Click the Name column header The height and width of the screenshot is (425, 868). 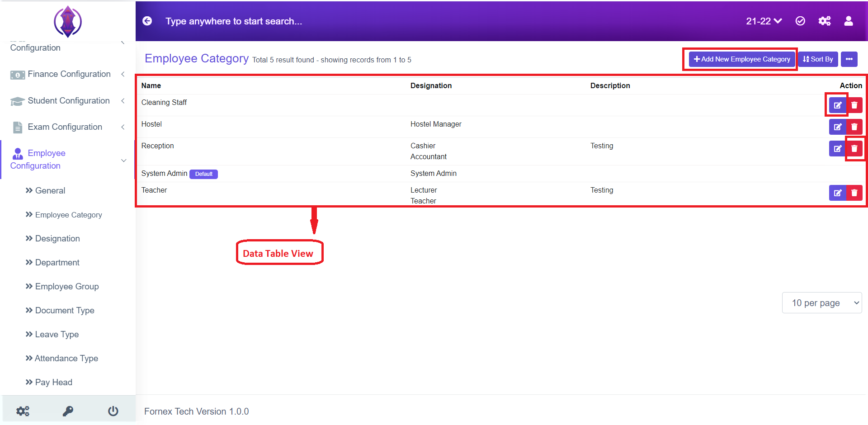pyautogui.click(x=151, y=85)
